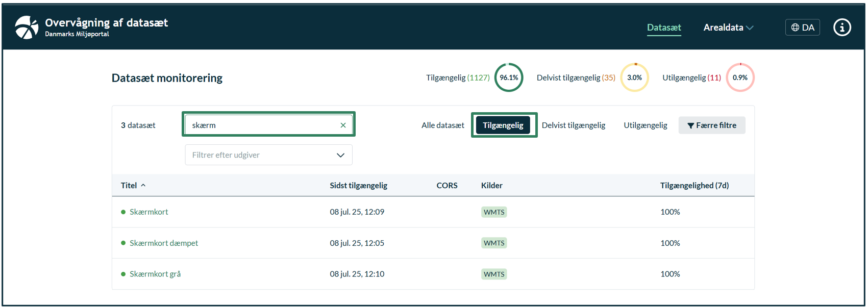Open the Skærmkort dæmpet dataset link
Image resolution: width=868 pixels, height=308 pixels.
point(164,243)
